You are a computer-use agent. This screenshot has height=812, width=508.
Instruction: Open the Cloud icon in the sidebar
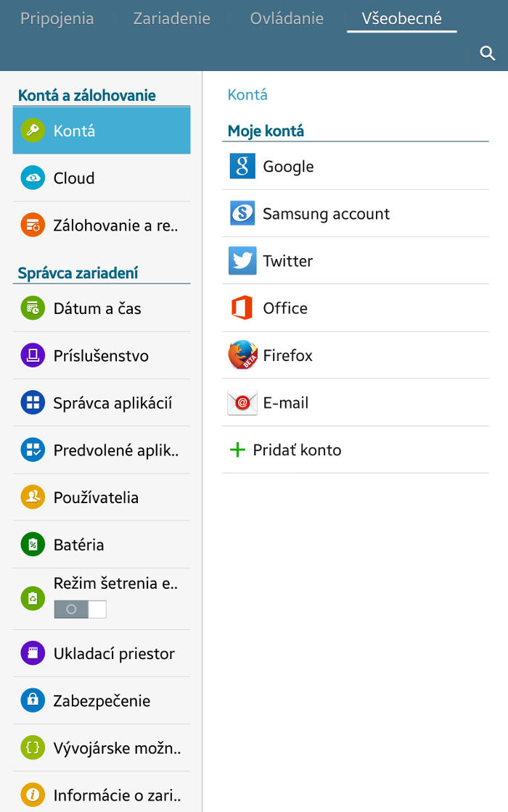32,178
